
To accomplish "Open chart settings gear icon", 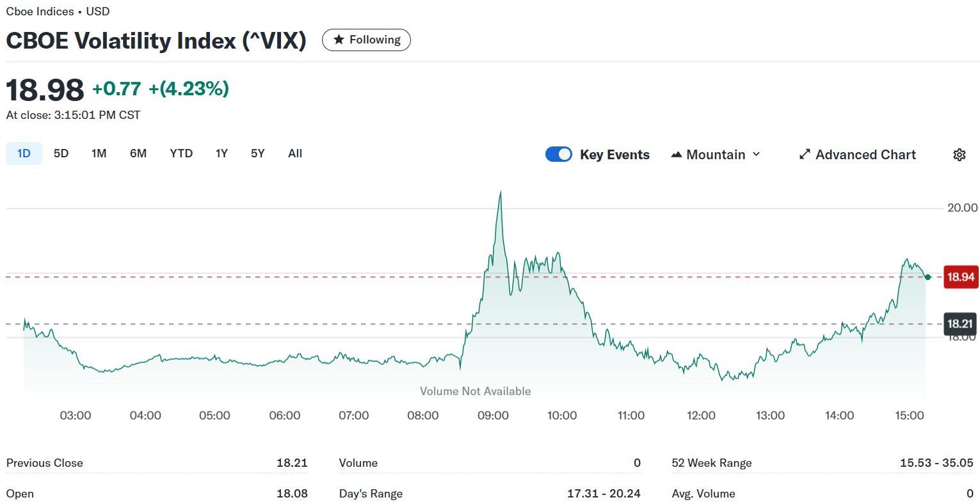I will (959, 155).
